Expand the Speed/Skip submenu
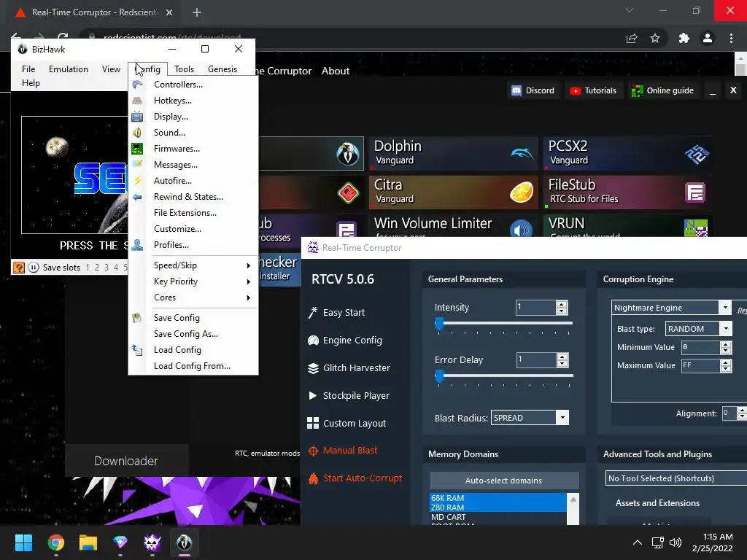The image size is (747, 560). (193, 265)
